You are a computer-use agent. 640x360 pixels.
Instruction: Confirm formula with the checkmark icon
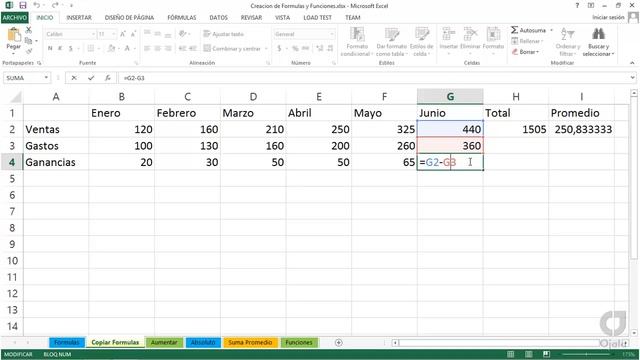coord(91,78)
